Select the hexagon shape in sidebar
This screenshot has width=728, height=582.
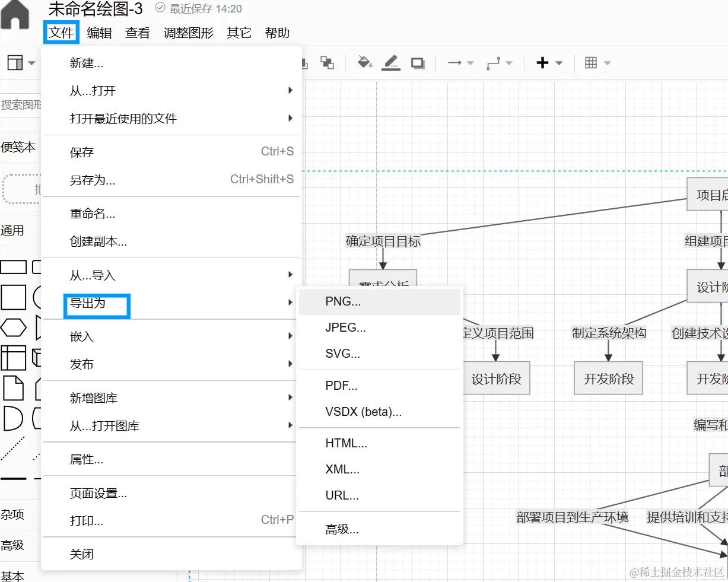pyautogui.click(x=14, y=327)
